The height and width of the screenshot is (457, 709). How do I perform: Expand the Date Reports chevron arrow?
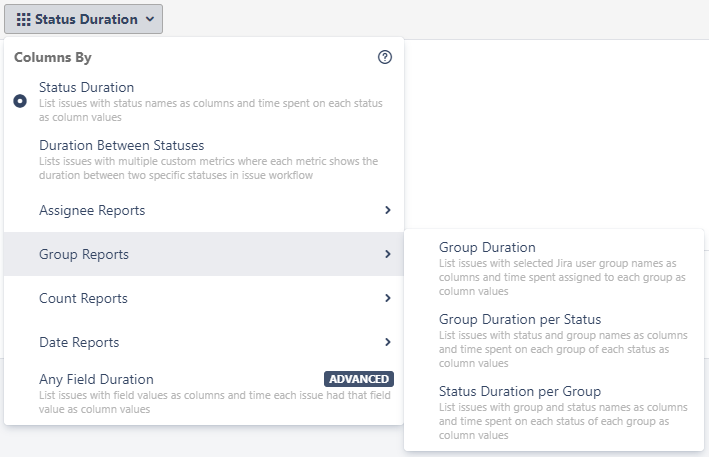point(387,343)
